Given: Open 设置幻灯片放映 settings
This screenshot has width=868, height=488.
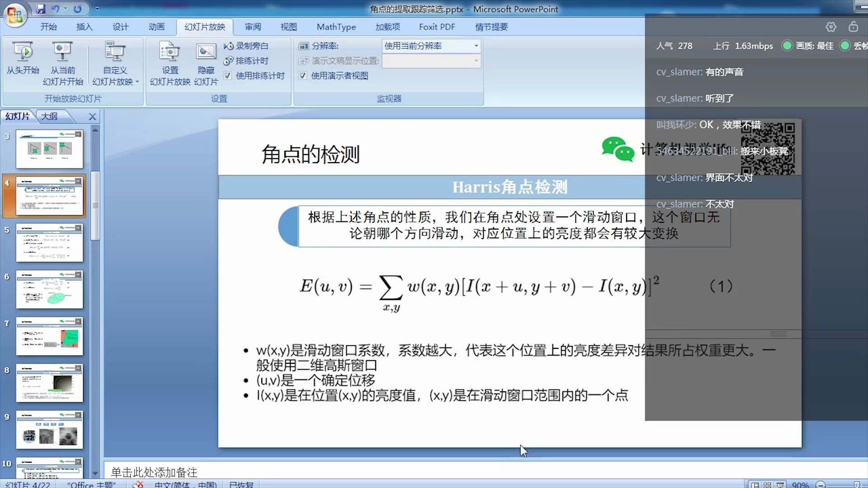Looking at the screenshot, I should 170,63.
